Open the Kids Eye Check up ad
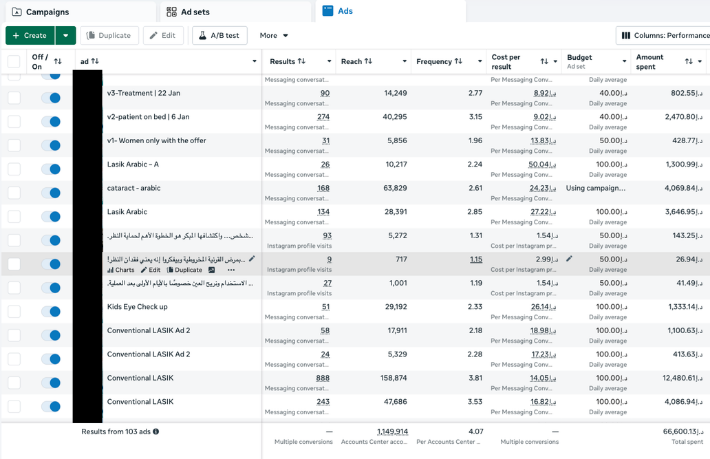 coord(137,307)
